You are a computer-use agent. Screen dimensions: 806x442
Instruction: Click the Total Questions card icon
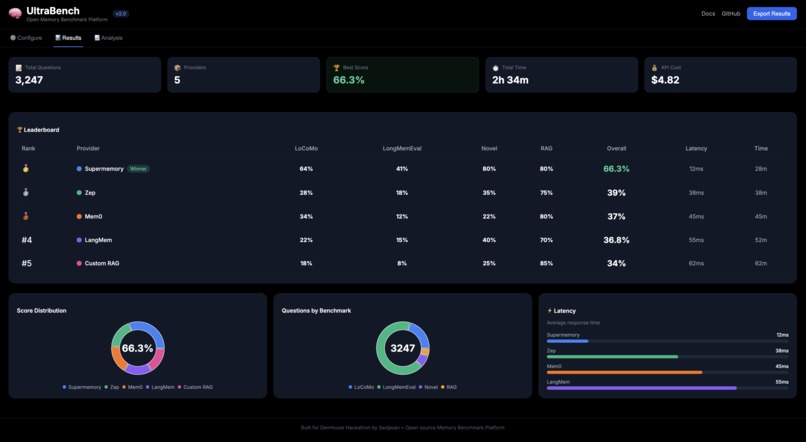(19, 68)
